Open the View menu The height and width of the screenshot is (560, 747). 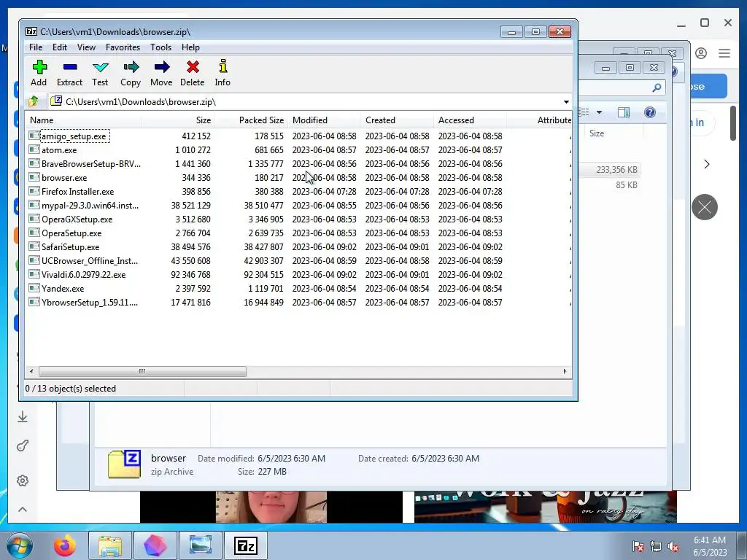tap(86, 47)
